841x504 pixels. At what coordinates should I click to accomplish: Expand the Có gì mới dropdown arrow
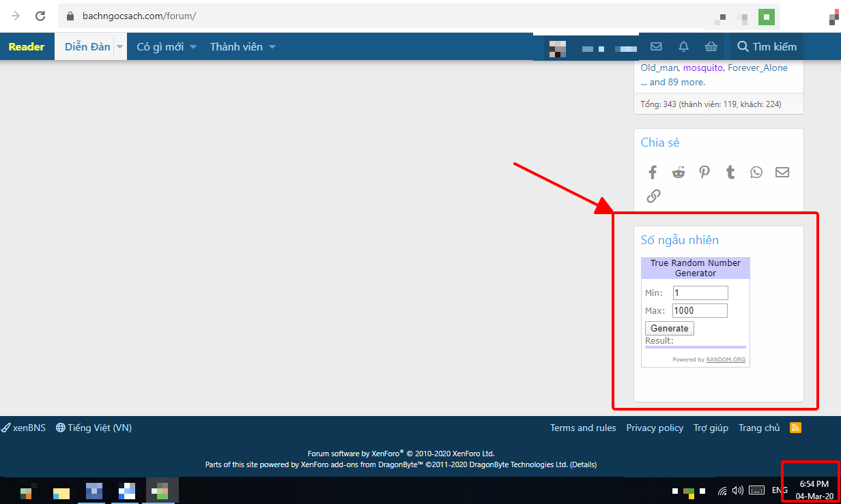193,47
